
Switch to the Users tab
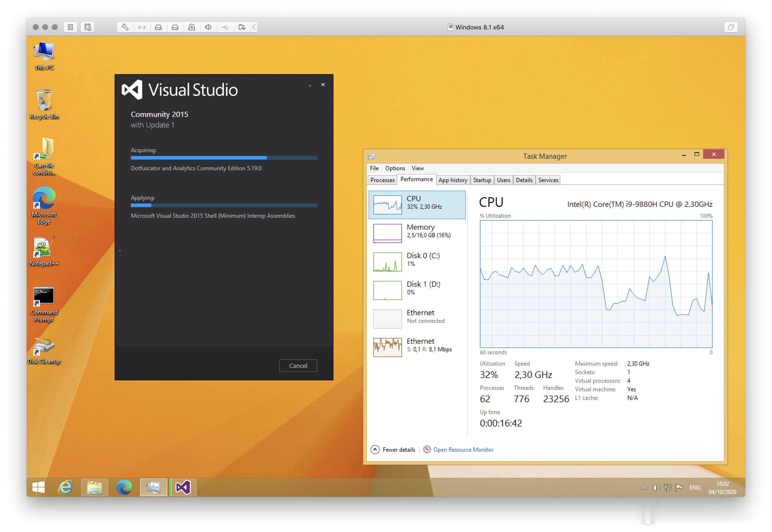pos(503,180)
